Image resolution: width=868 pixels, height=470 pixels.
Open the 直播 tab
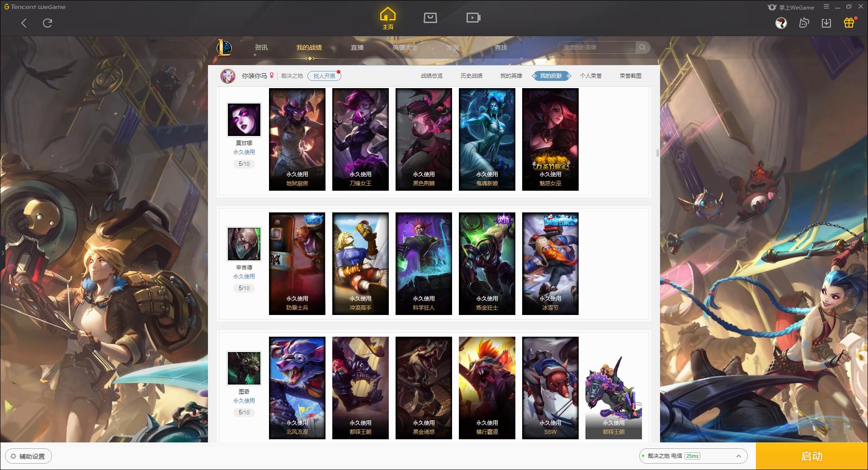point(357,47)
